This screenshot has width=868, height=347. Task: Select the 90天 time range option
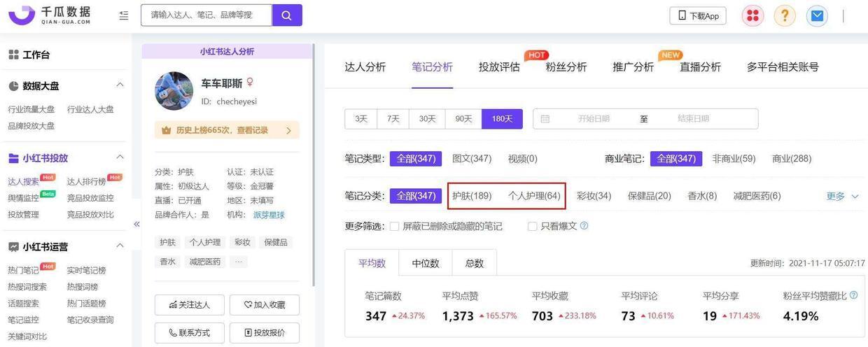[x=463, y=119]
